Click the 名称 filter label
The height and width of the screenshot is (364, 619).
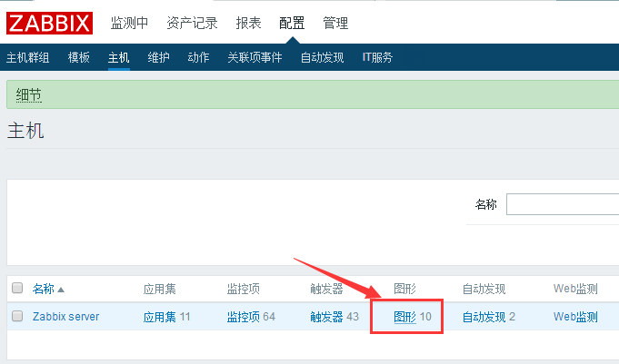[x=485, y=204]
